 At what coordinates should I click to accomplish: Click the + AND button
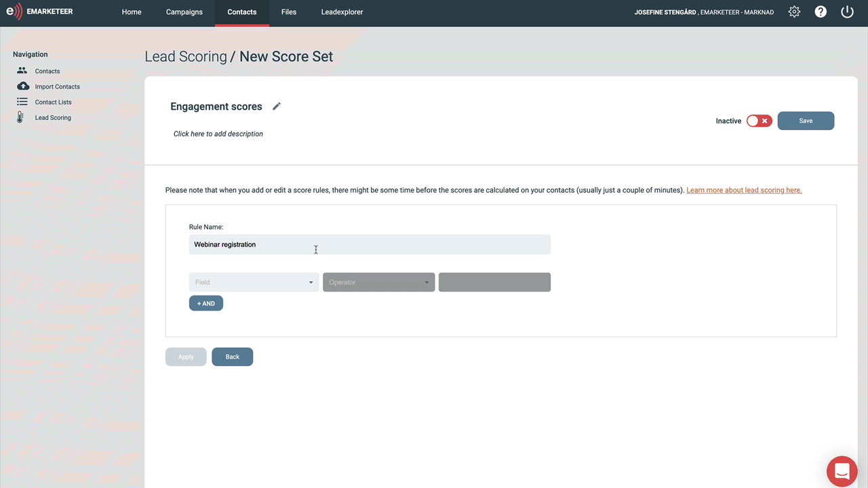click(206, 304)
